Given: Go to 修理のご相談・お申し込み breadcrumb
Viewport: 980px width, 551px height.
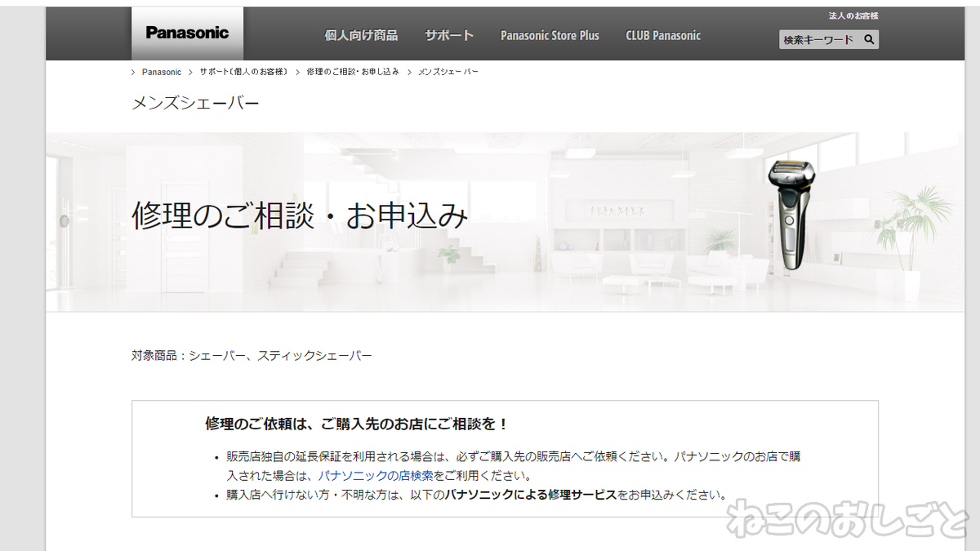Looking at the screenshot, I should (353, 72).
